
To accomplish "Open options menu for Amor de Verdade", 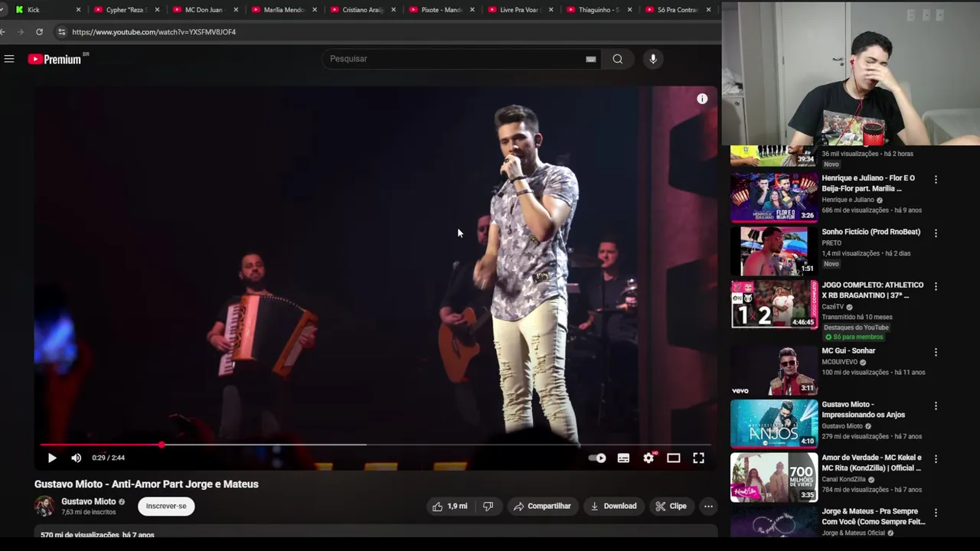I will coord(936,459).
